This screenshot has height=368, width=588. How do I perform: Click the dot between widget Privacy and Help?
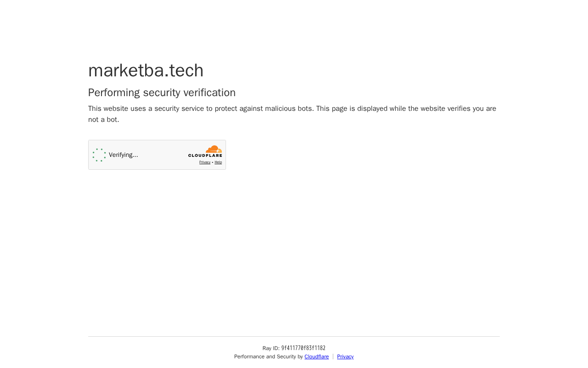pyautogui.click(x=213, y=162)
